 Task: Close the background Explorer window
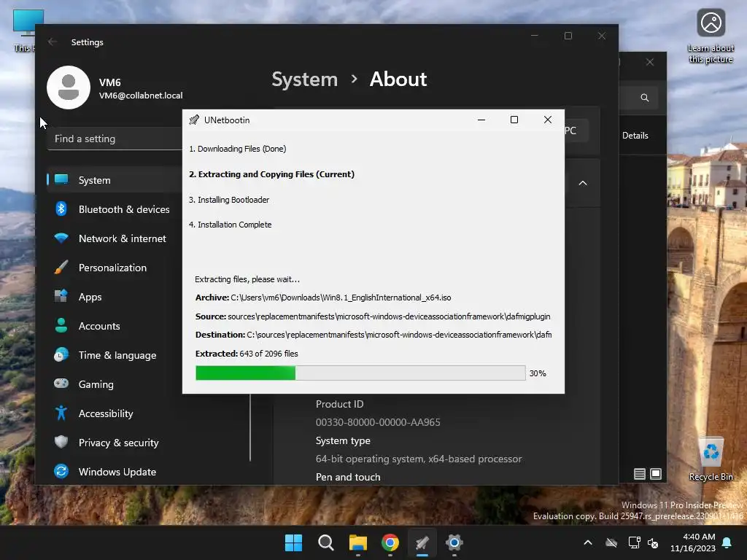650,62
